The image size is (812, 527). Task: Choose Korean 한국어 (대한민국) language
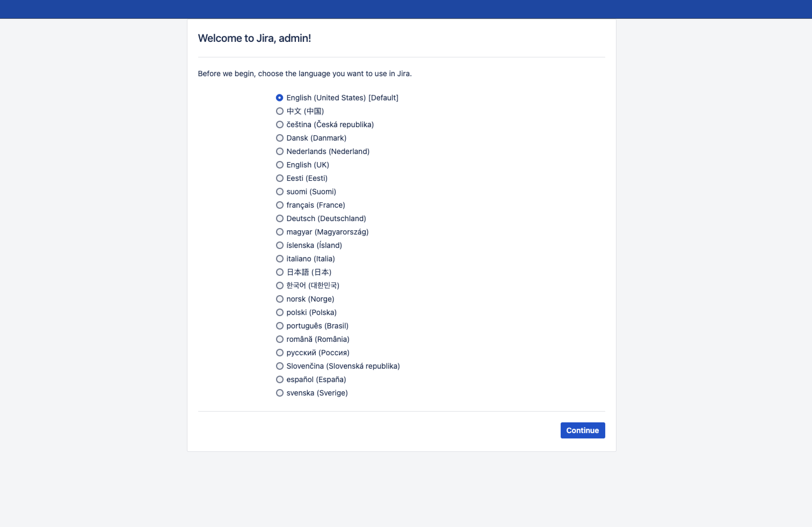point(280,286)
